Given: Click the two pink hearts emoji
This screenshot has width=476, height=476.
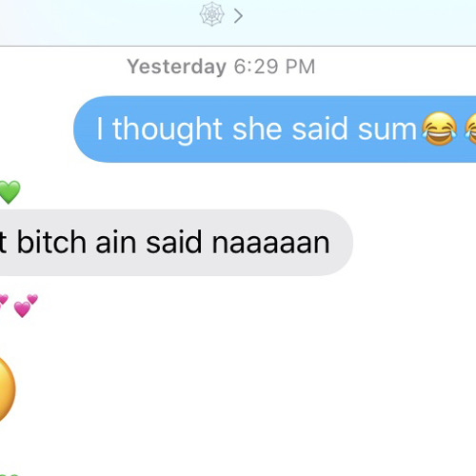Looking at the screenshot, I should [x=26, y=306].
